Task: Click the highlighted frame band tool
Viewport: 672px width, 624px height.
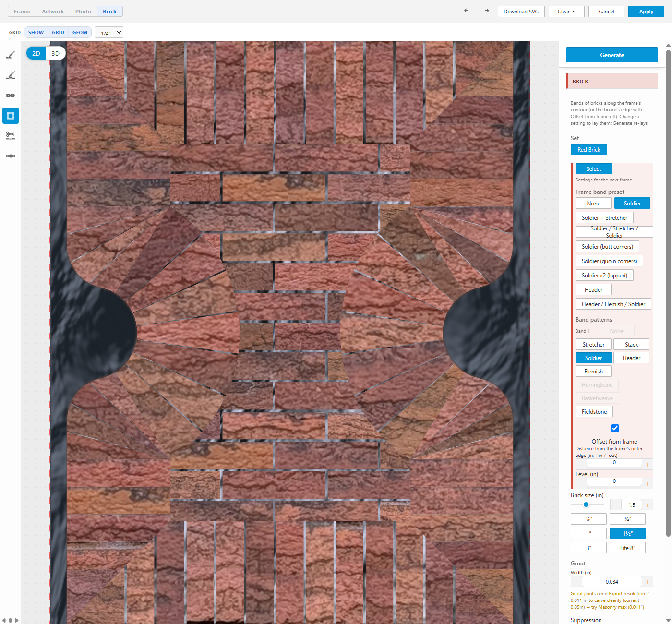Action: 11,116
